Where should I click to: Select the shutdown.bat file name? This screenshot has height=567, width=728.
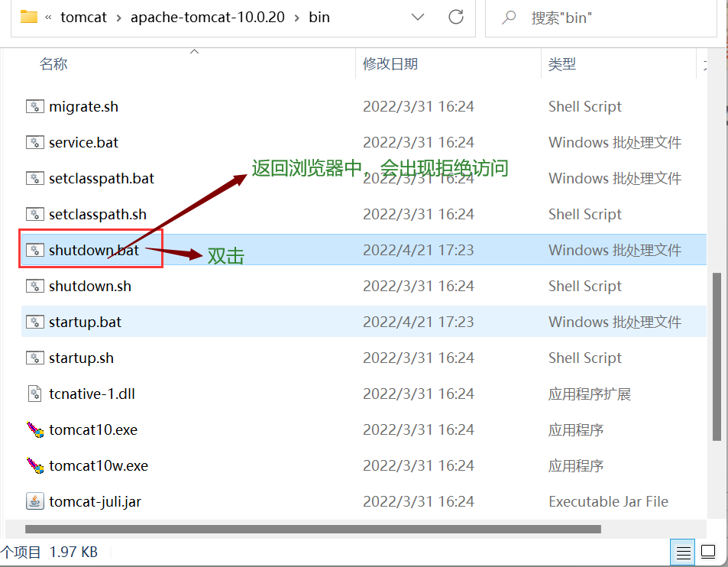(x=94, y=251)
